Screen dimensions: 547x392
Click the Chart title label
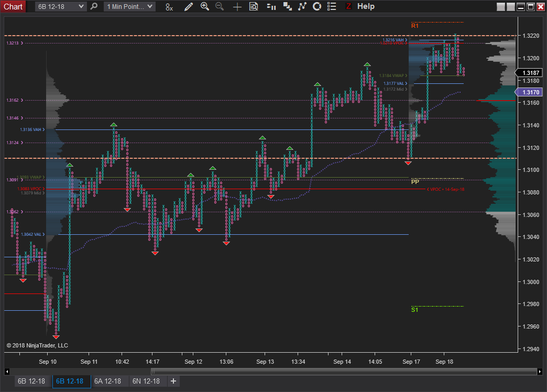coord(13,7)
